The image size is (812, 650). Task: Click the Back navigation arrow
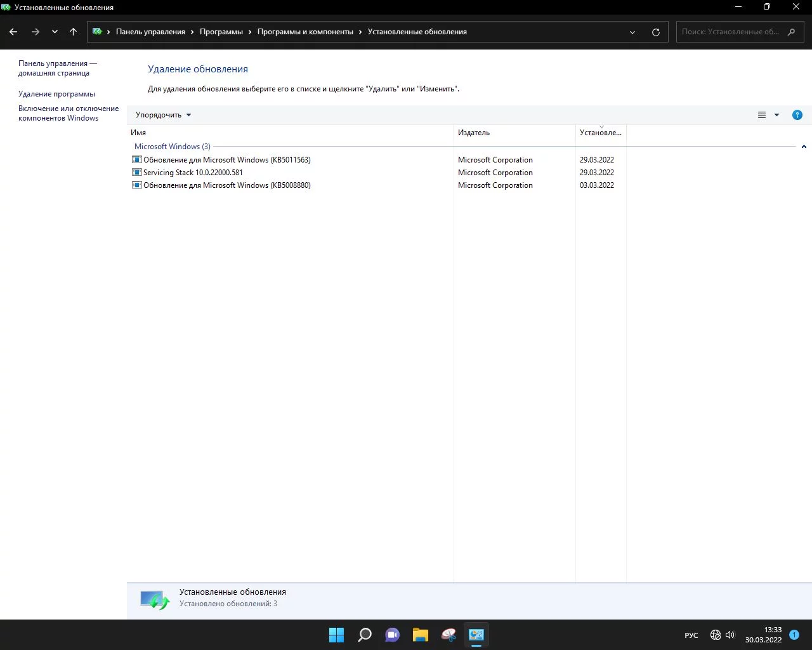(x=13, y=32)
